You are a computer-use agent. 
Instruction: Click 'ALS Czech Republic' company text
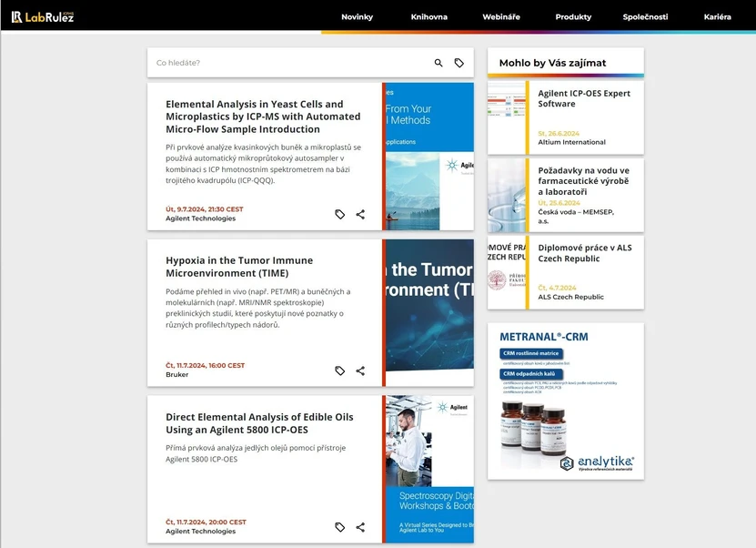coord(570,297)
